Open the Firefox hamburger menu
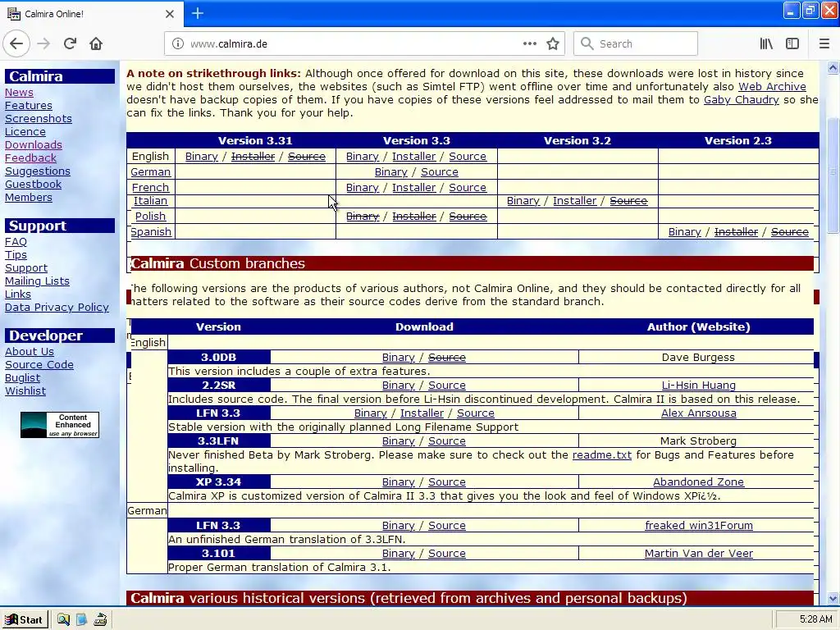Screen dimensions: 840x630 [x=824, y=43]
